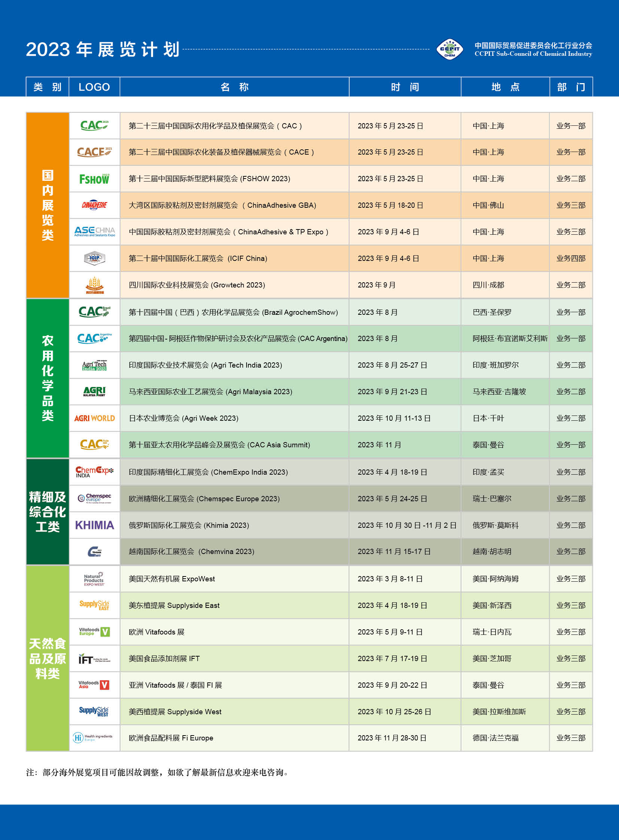Click the Vietnam Chem logo

point(94,551)
